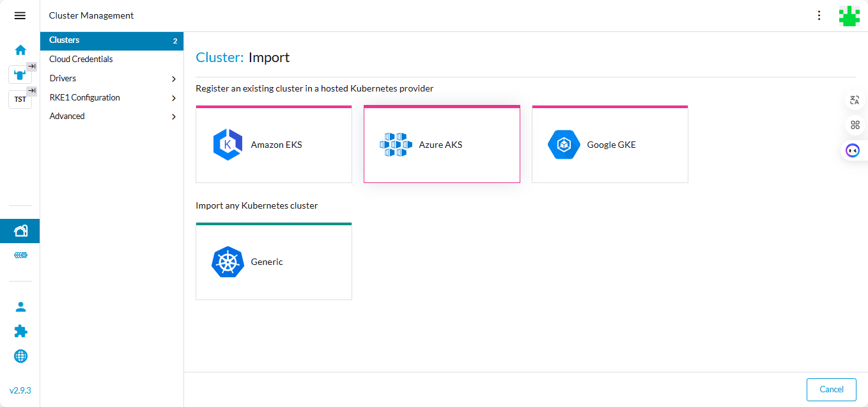Image resolution: width=868 pixels, height=407 pixels.
Task: Open RKE1 Configuration menu item
Action: coord(84,97)
